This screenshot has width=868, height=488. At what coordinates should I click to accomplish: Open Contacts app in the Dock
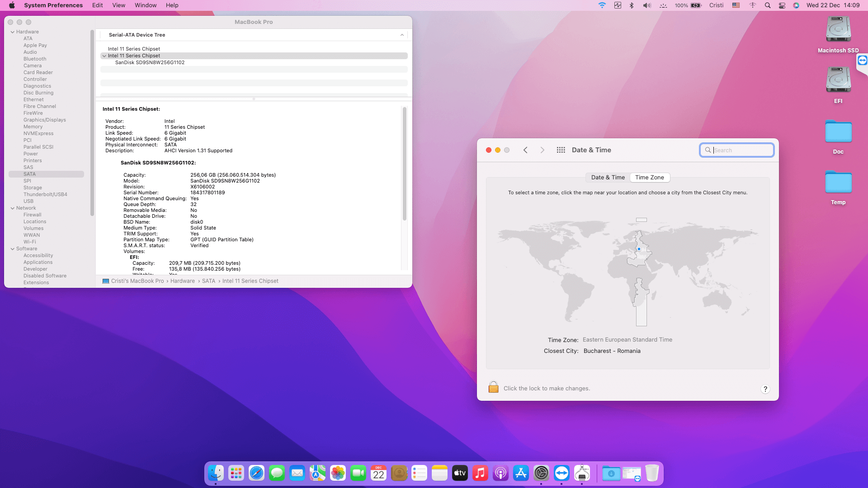399,473
